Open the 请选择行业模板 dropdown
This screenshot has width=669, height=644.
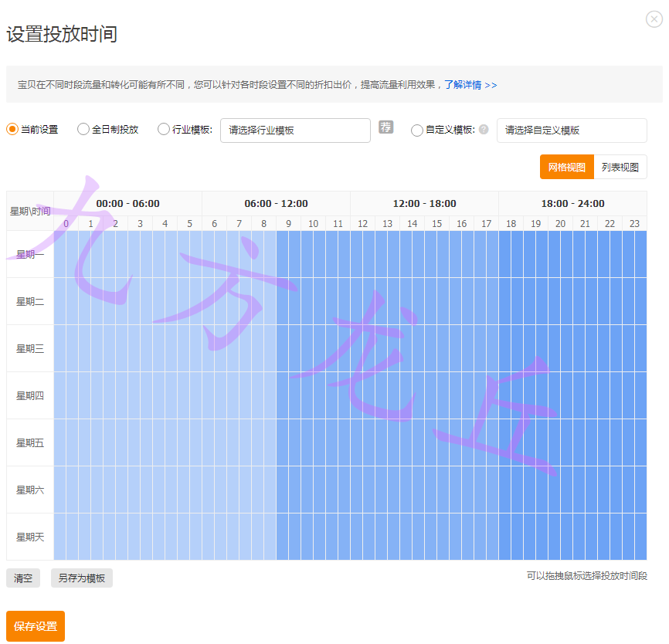point(295,130)
